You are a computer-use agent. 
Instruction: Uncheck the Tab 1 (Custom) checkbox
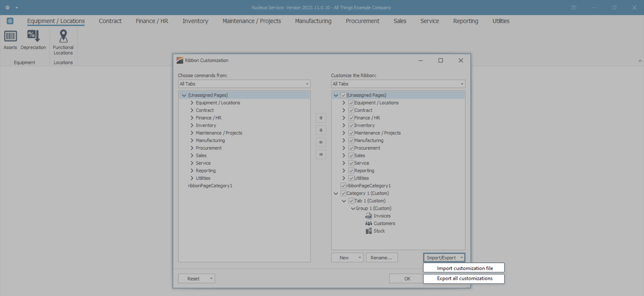(351, 201)
